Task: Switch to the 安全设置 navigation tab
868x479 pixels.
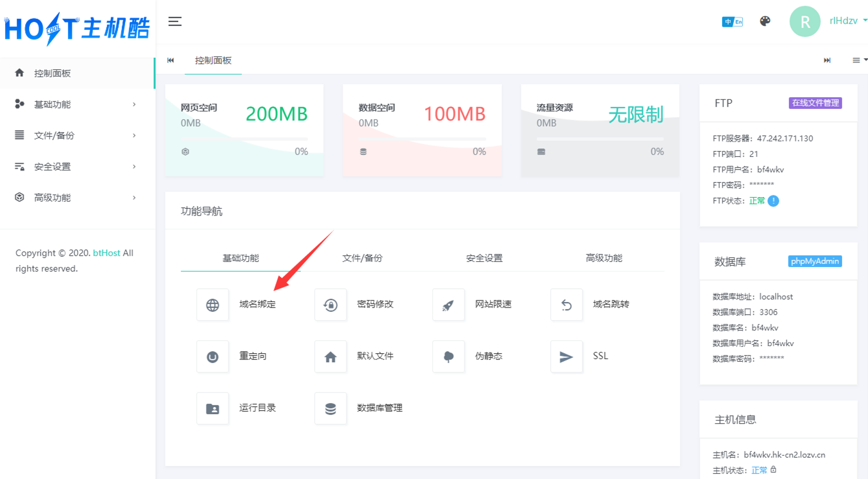Action: (484, 258)
